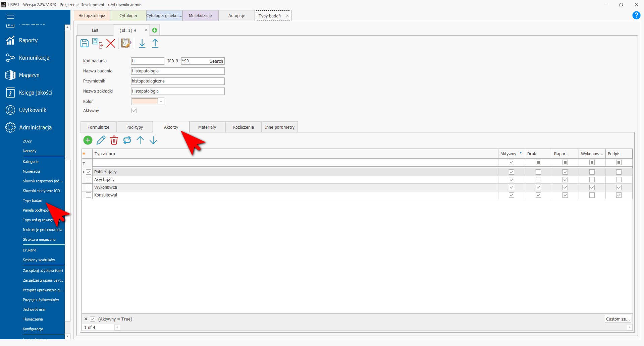Toggle the Aktywny checkbox in form
This screenshot has height=346, width=644.
coord(134,111)
